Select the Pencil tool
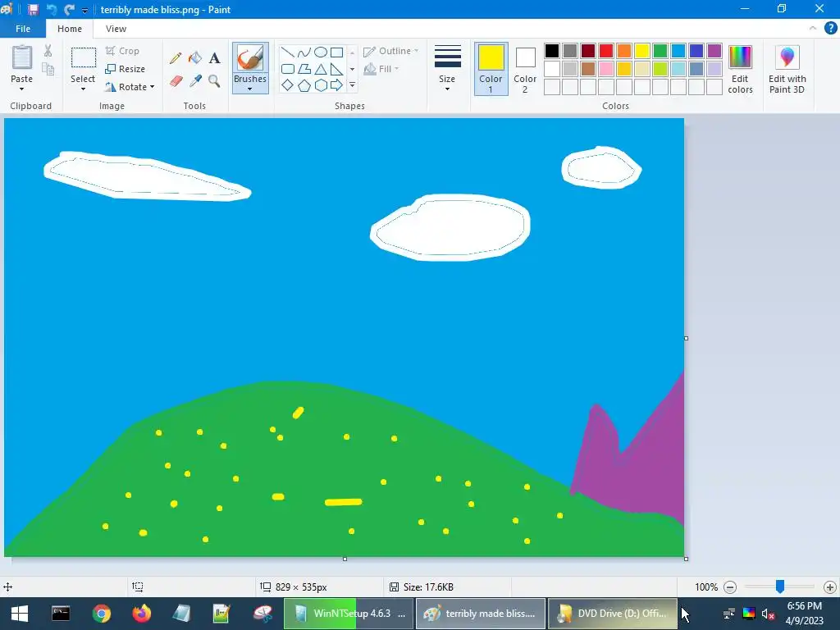This screenshot has height=630, width=840. pos(176,58)
